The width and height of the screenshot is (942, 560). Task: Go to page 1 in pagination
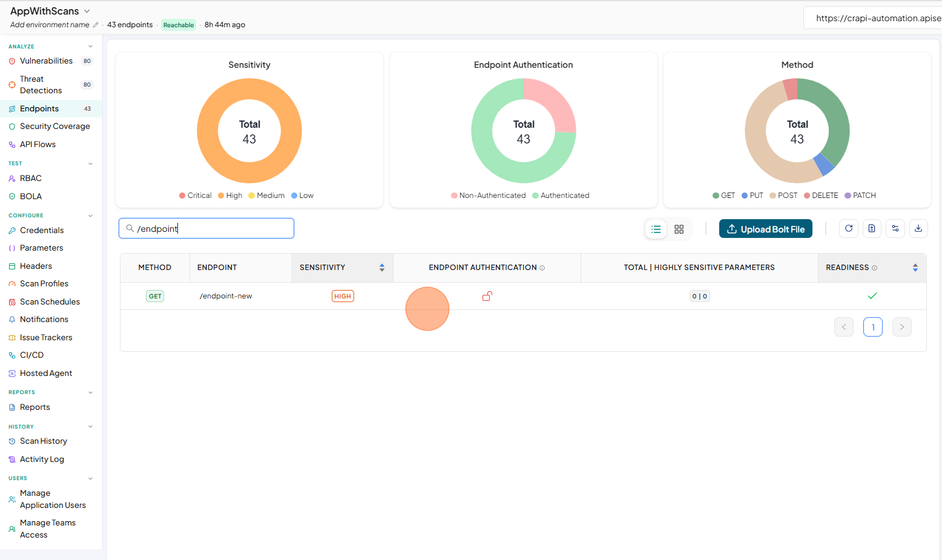pos(873,327)
